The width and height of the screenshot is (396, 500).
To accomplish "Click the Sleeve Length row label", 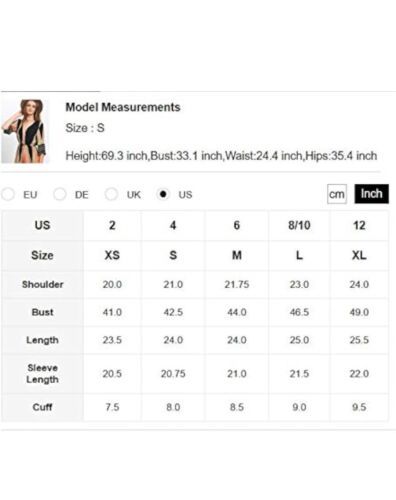I will pyautogui.click(x=42, y=374).
